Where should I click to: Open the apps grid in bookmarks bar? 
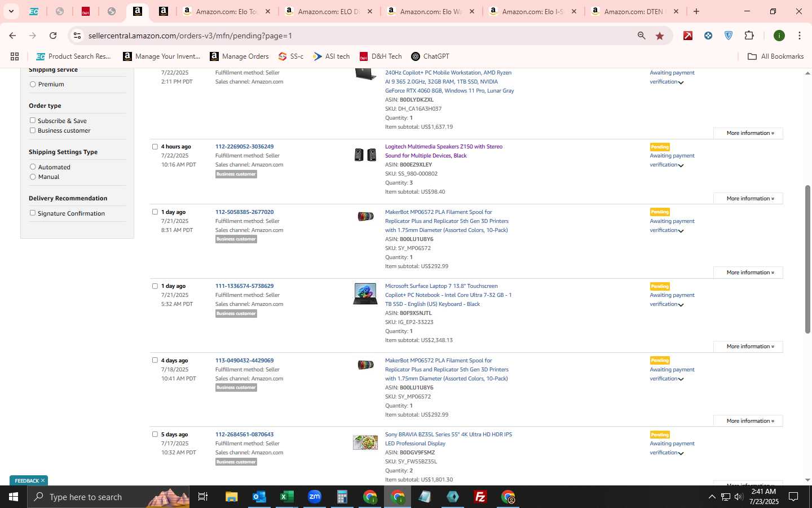(x=15, y=56)
